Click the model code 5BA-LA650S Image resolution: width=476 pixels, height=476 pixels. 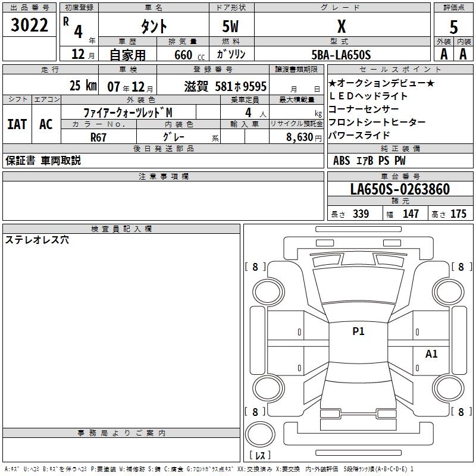tap(342, 55)
